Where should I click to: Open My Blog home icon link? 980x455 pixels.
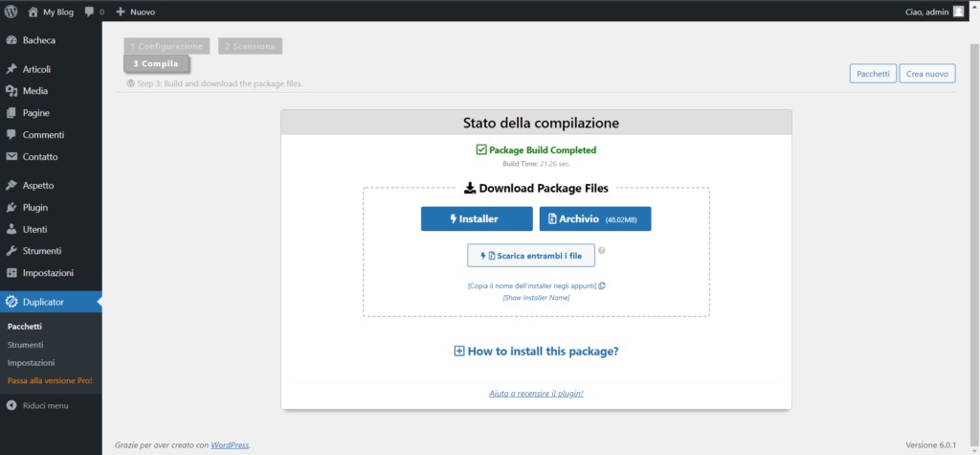33,11
